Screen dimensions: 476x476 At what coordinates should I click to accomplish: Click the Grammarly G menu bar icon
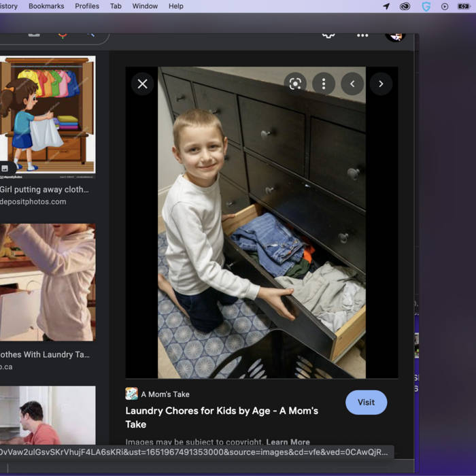point(426,6)
